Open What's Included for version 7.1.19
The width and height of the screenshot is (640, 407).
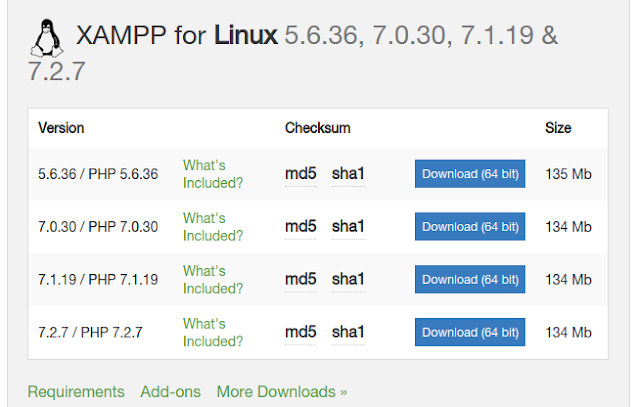(213, 280)
